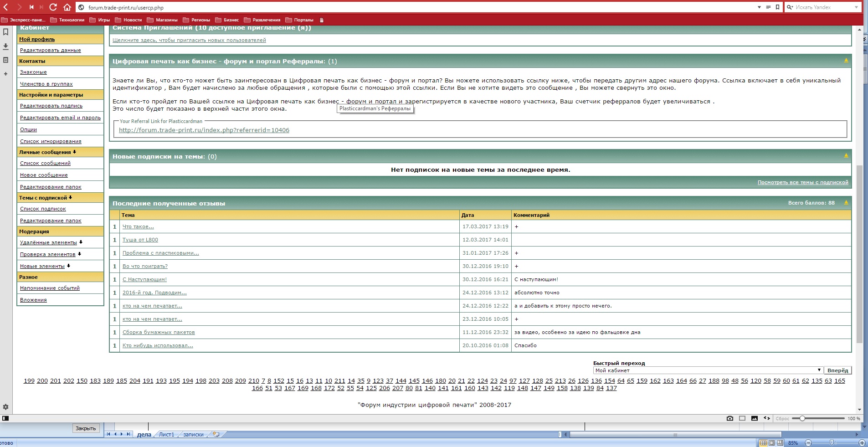Jump to first Excel sheet tab arrow
Screen dimensions: 868x447
(x=108, y=434)
